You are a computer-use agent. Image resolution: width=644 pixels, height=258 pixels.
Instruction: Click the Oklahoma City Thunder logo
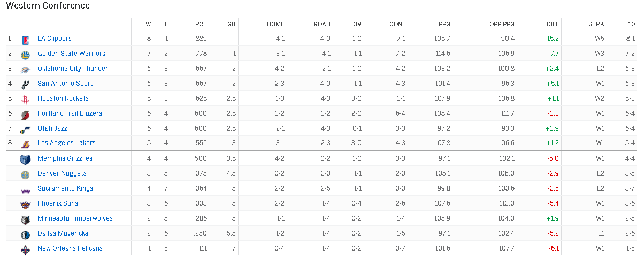tap(25, 69)
